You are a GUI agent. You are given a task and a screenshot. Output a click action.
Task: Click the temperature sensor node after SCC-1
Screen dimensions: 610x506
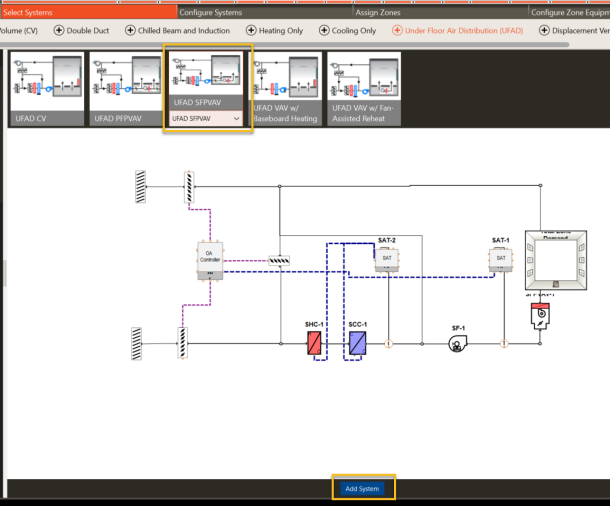(x=388, y=344)
